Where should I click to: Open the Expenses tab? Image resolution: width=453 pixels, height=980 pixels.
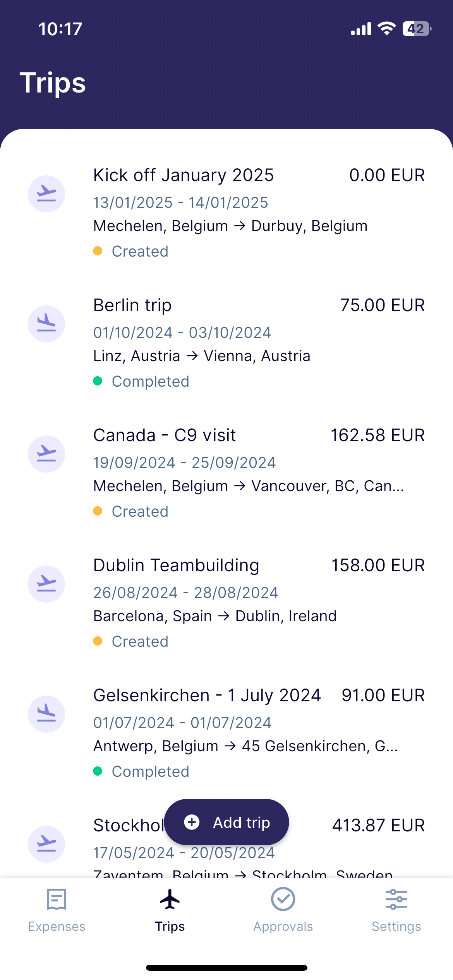tap(57, 909)
